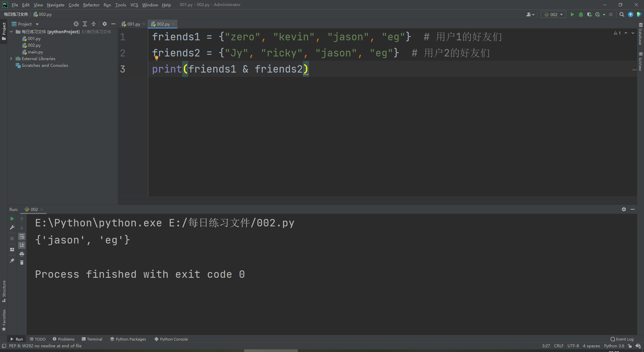The width and height of the screenshot is (644, 352).
Task: Open the user account icon menu
Action: pos(530,14)
